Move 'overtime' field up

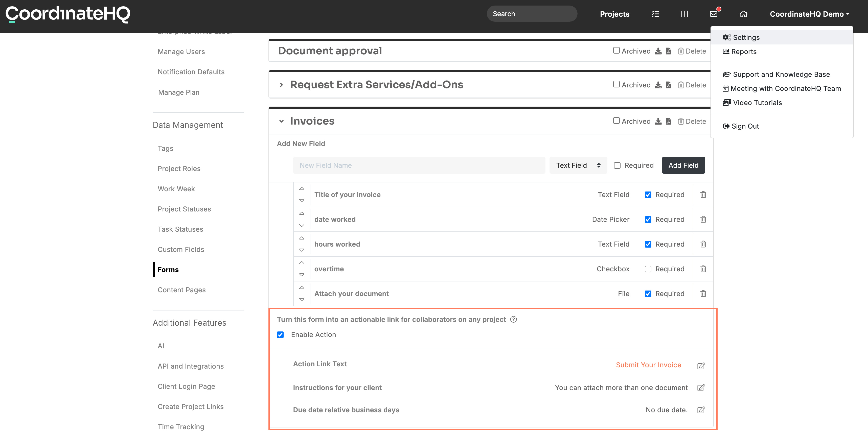coord(302,263)
